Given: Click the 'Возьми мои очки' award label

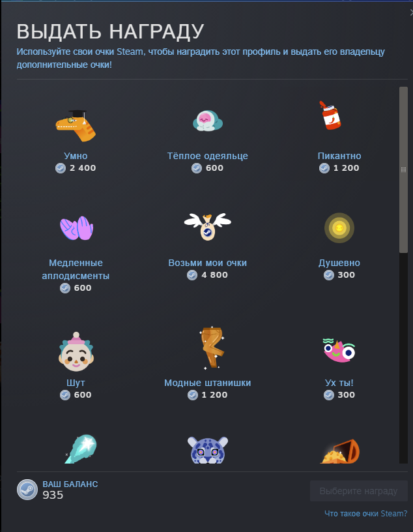Looking at the screenshot, I should (x=208, y=263).
